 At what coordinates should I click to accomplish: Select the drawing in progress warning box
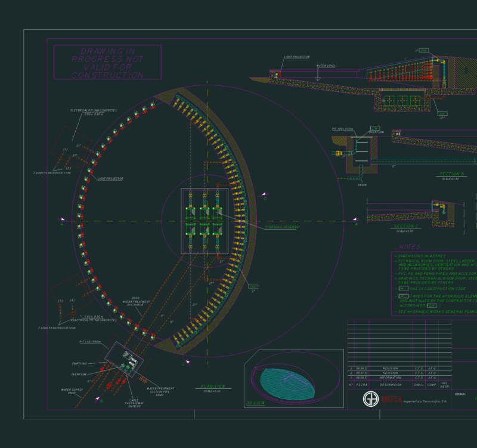coord(107,62)
